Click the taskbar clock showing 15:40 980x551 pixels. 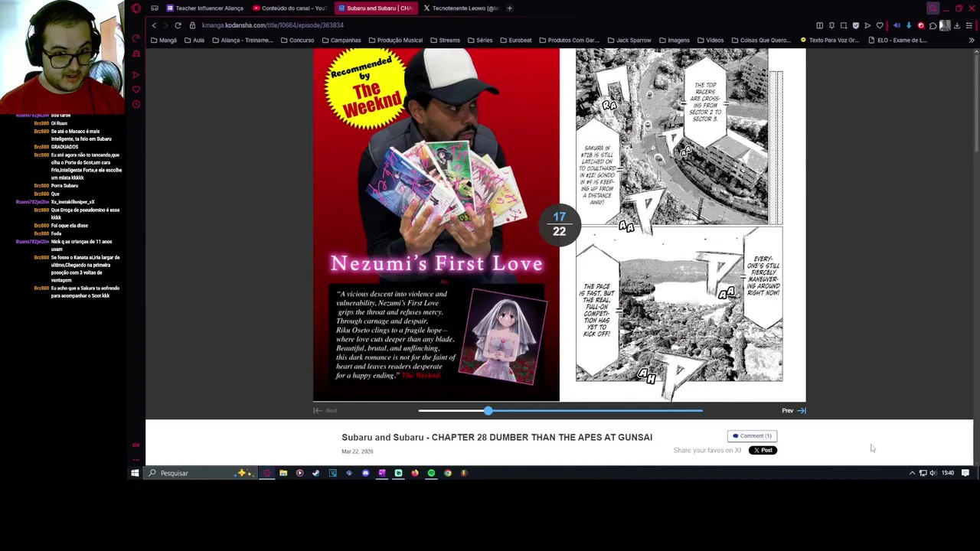pos(948,473)
